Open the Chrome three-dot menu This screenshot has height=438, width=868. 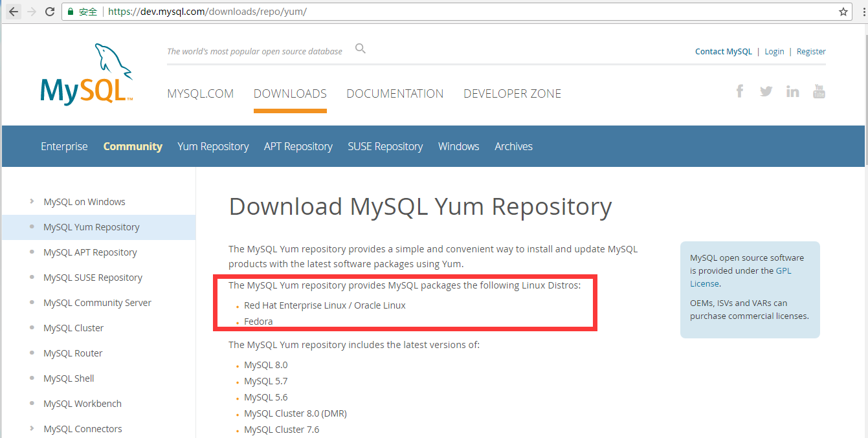(x=865, y=12)
